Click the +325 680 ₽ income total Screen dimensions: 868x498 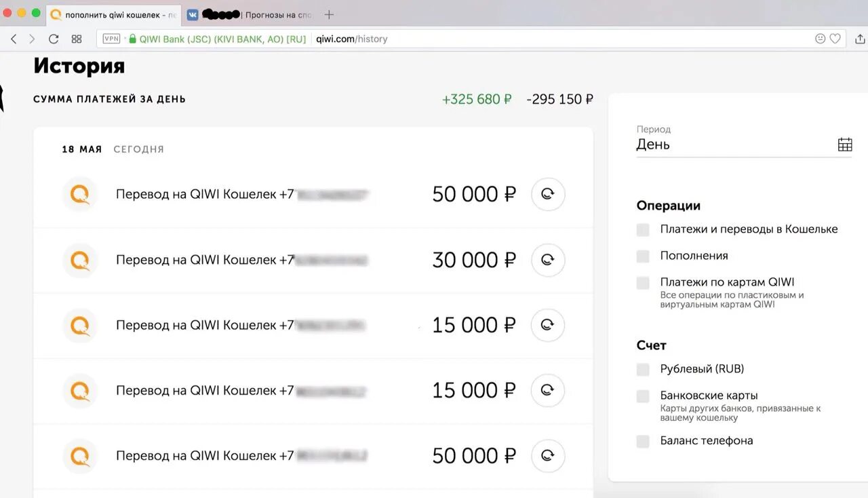pyautogui.click(x=477, y=99)
